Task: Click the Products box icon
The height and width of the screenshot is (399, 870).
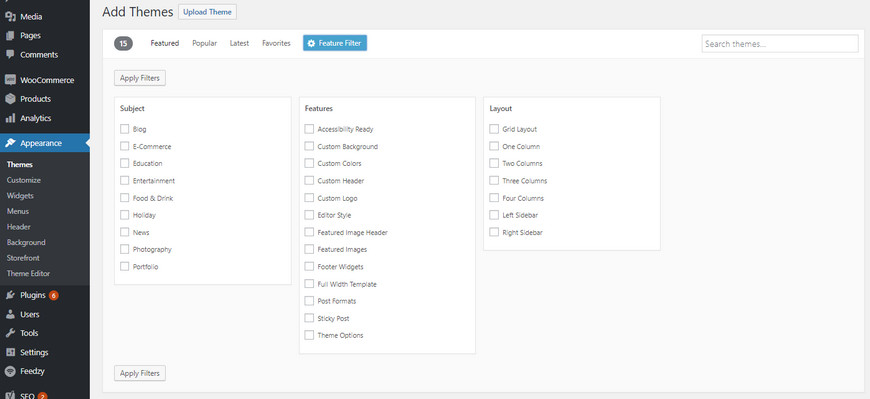Action: (x=10, y=99)
